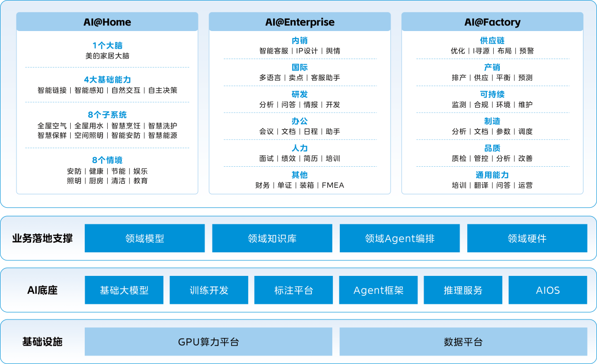597x364 pixels.
Task: Click the 基础大模型 block
Action: point(124,290)
